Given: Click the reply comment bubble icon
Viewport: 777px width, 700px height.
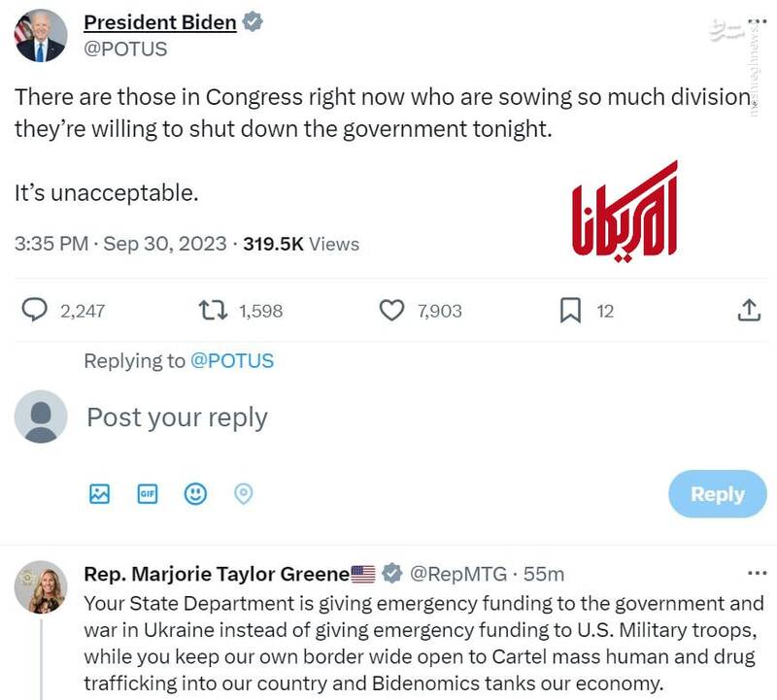Looking at the screenshot, I should 35,310.
